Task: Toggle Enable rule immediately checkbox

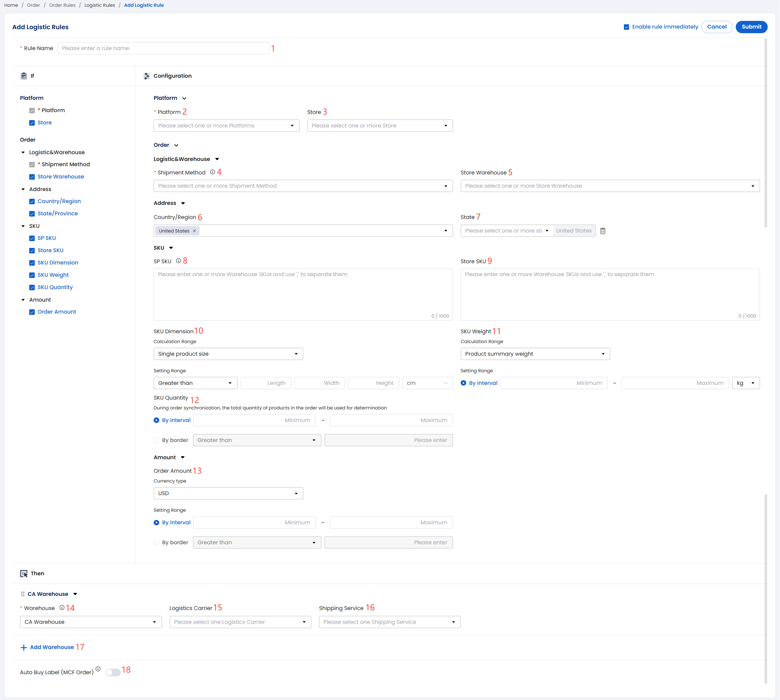Action: (626, 27)
